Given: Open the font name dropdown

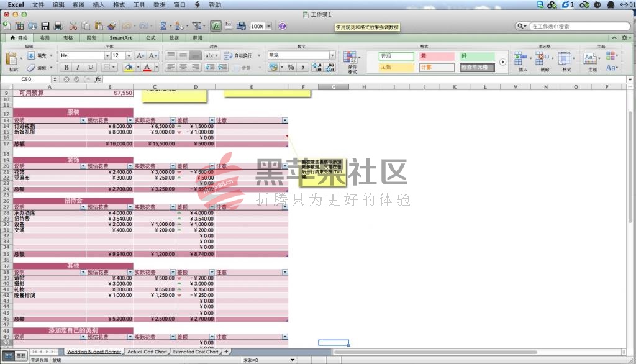Looking at the screenshot, I should point(107,56).
